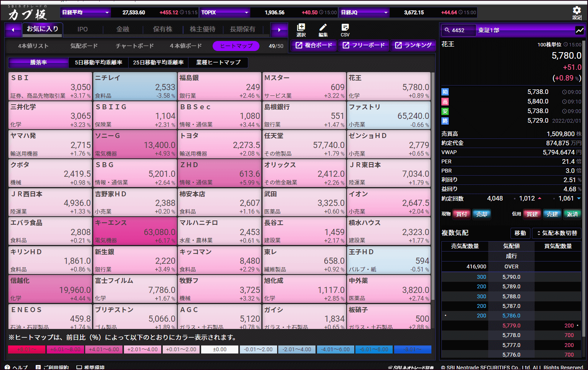Viewport: 588px width, 370px height.
Task: Switch to 金融 tab
Action: [123, 29]
